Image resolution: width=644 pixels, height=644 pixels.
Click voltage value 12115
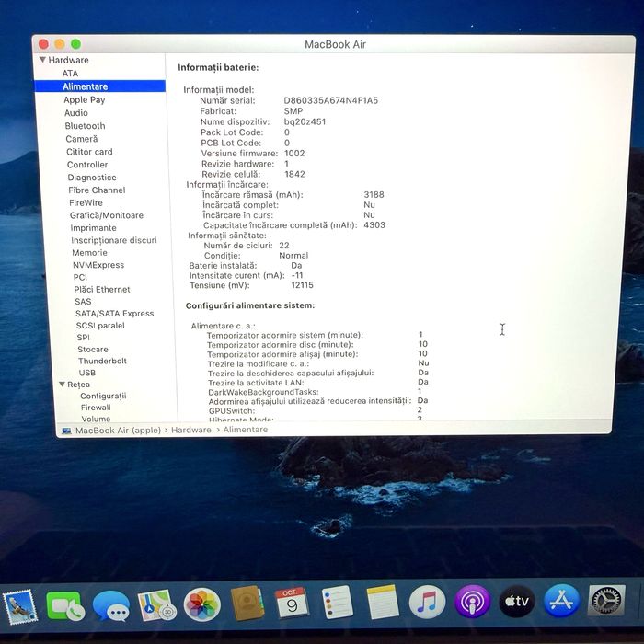(x=303, y=285)
